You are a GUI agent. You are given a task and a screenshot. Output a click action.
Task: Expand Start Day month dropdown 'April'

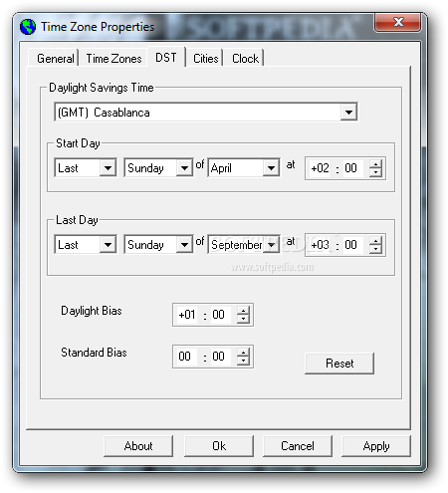pyautogui.click(x=271, y=168)
